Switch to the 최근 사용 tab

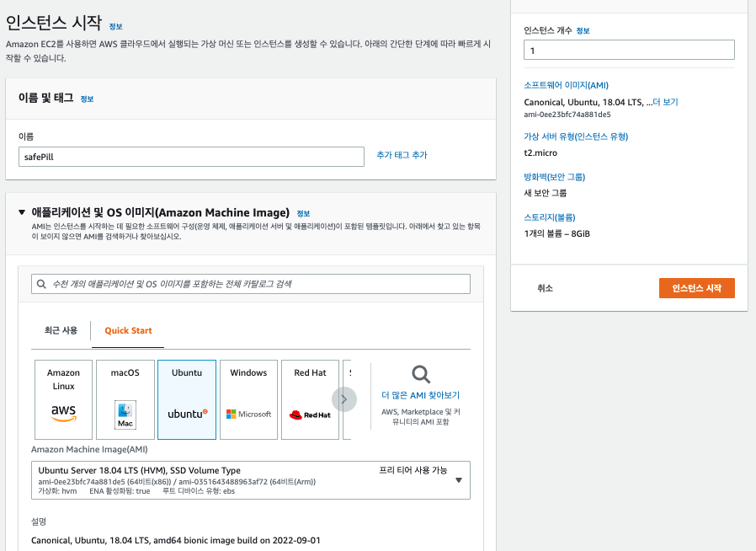(61, 330)
